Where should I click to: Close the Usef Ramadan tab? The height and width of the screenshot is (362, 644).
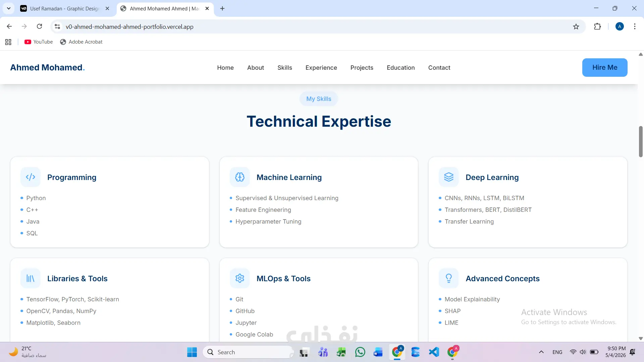(x=107, y=8)
